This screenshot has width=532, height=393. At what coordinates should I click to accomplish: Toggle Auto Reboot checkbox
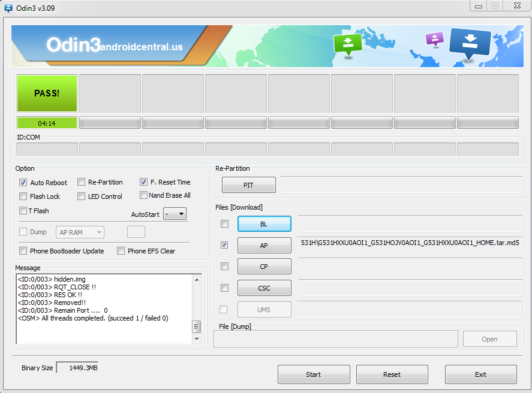pyautogui.click(x=23, y=183)
